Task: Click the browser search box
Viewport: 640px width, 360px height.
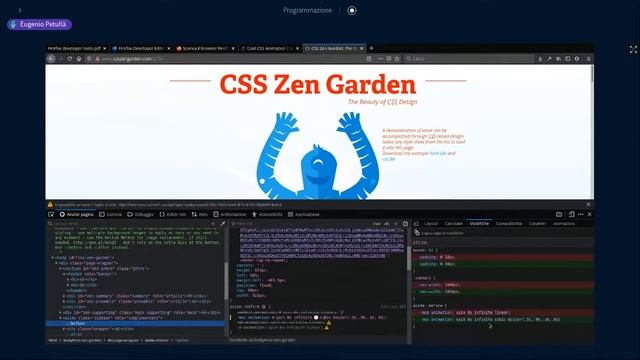Action: coord(469,59)
